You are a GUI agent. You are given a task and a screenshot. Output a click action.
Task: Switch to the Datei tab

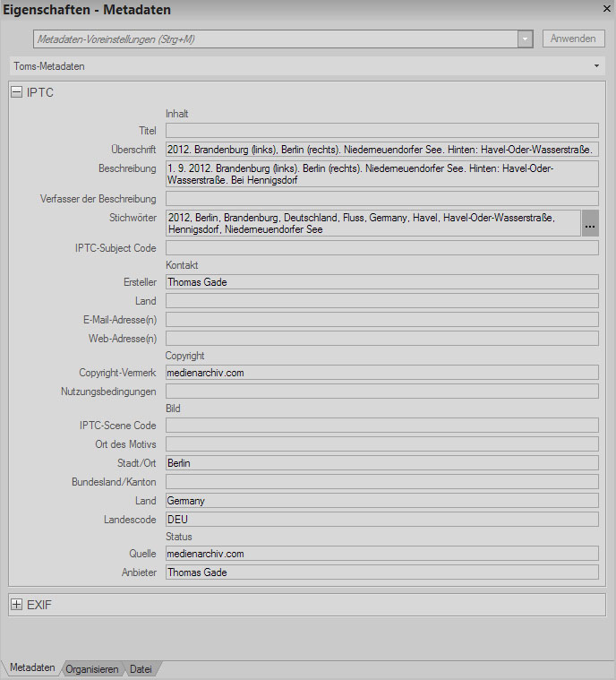click(x=141, y=669)
